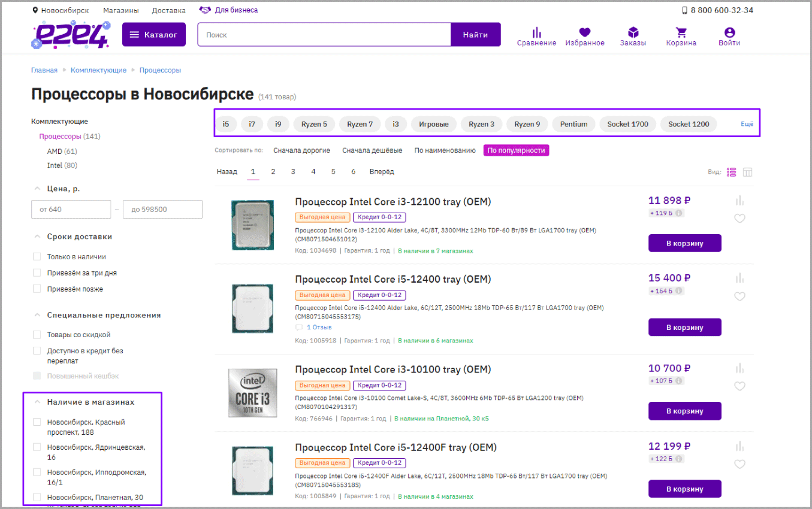
Task: Select Intel (80) subcategory
Action: 62,165
